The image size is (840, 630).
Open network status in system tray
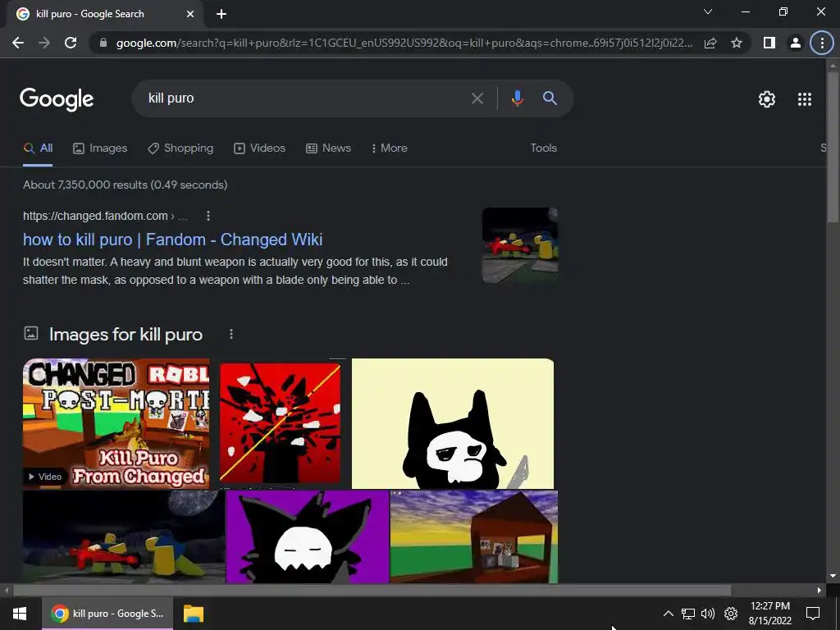(688, 614)
